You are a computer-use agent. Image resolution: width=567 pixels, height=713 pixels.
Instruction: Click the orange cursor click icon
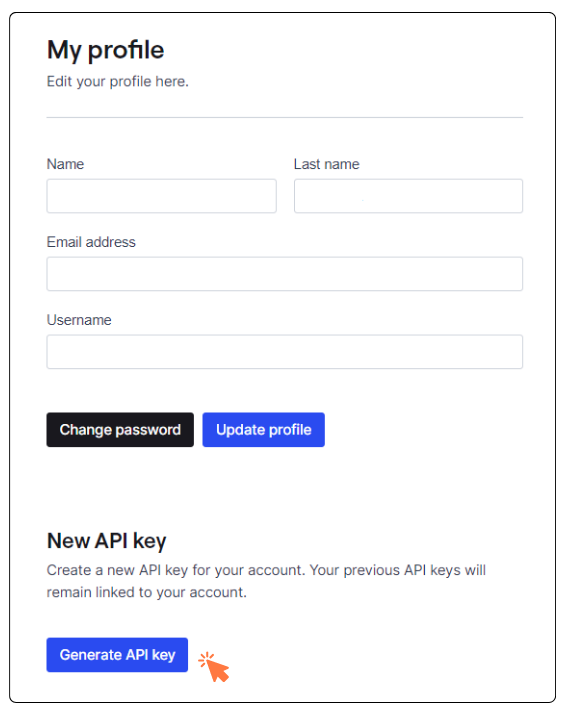214,667
